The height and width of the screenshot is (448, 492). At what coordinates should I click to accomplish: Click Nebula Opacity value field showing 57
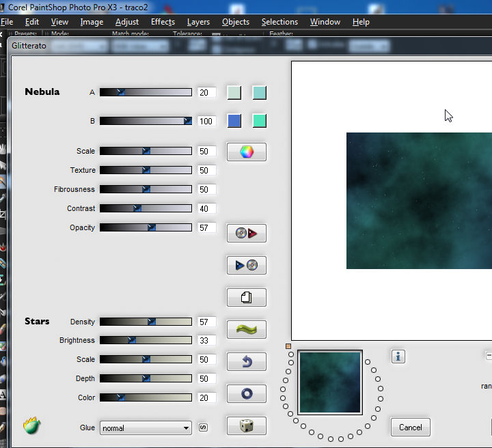click(207, 228)
